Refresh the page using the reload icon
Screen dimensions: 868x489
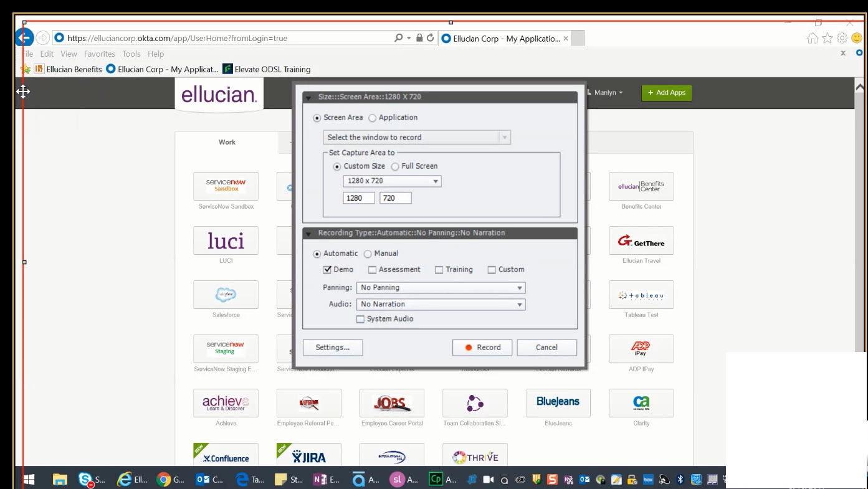pyautogui.click(x=430, y=38)
